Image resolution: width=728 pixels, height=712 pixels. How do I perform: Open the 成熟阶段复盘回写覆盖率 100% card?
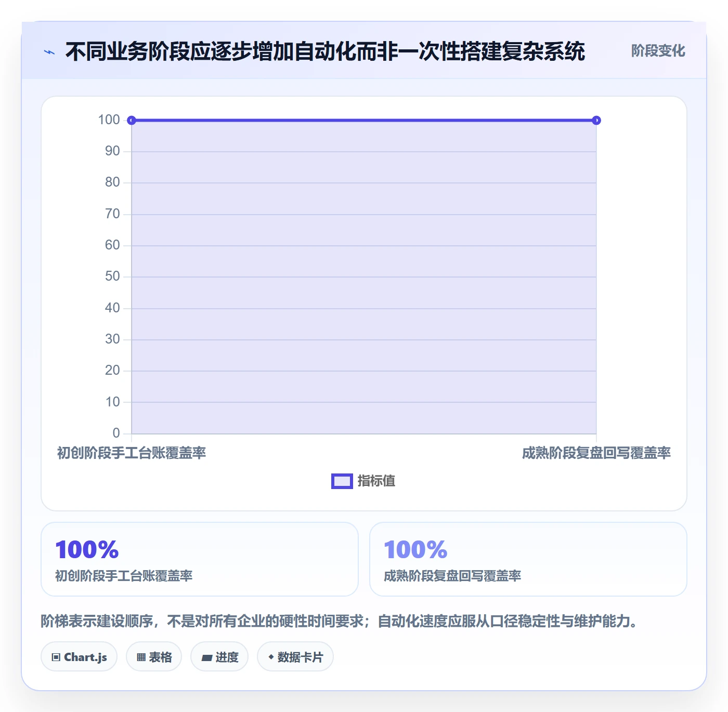pos(528,559)
